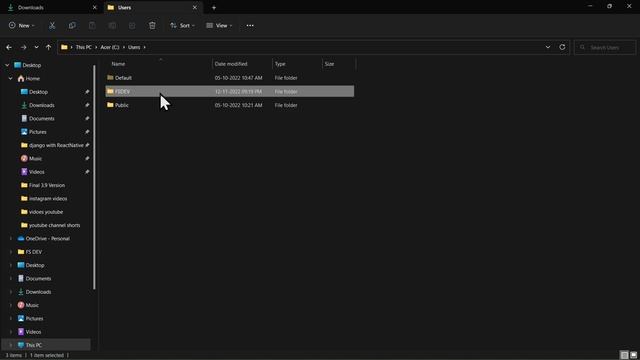Click the Cut scissors icon
Screen dimensions: 640x360
[52, 25]
